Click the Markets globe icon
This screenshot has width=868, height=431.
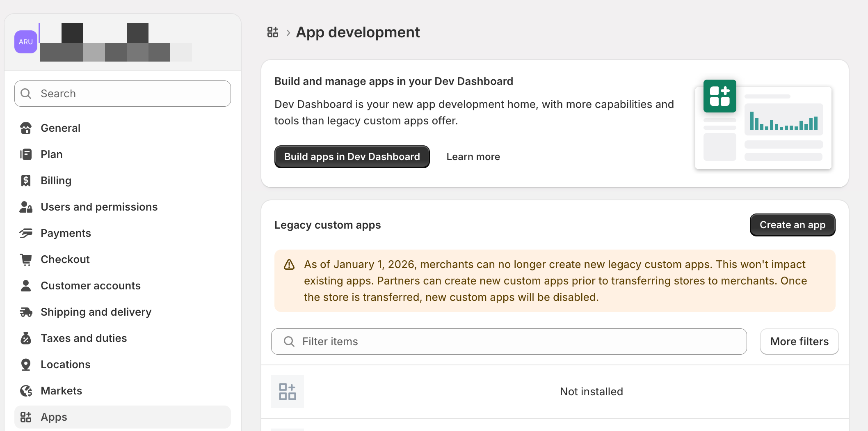tap(26, 391)
